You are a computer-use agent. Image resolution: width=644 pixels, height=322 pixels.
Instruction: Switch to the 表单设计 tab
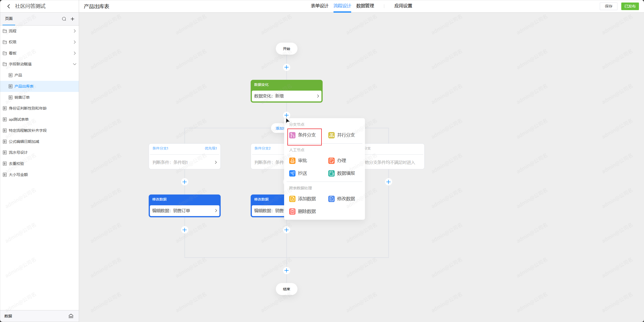[319, 6]
